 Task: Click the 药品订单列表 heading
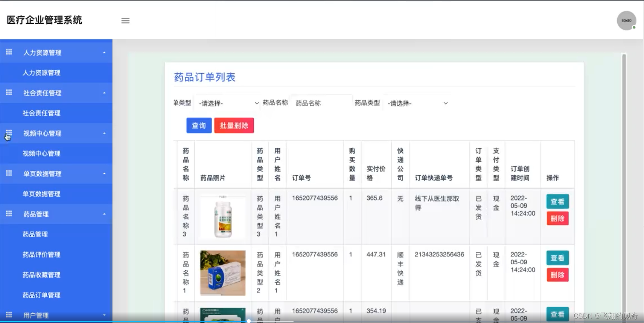tap(205, 77)
